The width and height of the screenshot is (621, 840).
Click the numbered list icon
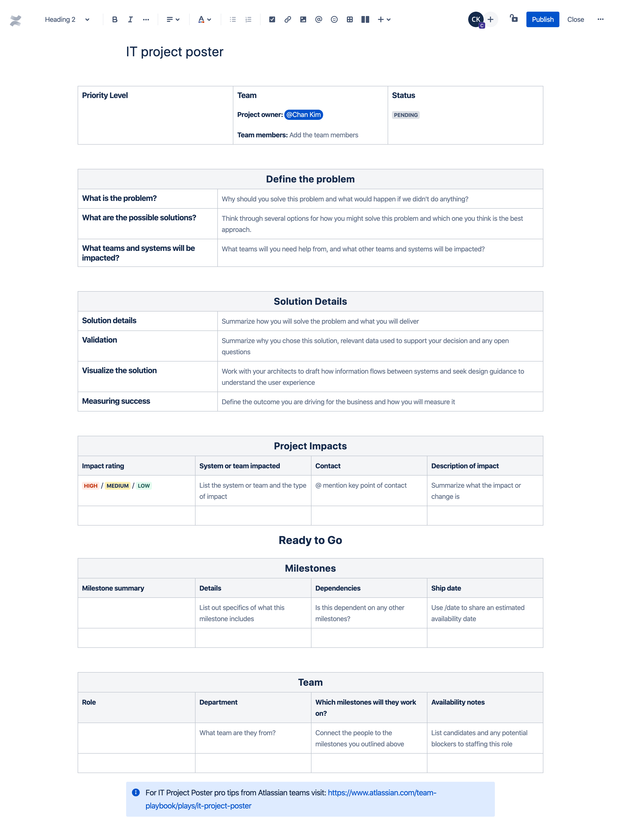pyautogui.click(x=249, y=19)
